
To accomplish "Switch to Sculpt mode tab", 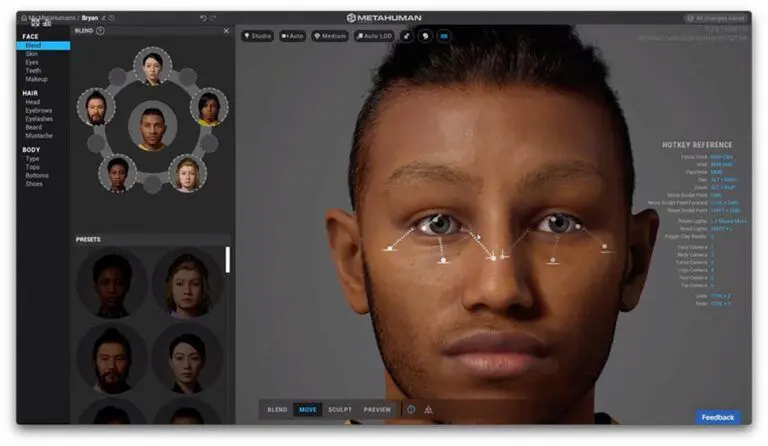I will tap(340, 409).
